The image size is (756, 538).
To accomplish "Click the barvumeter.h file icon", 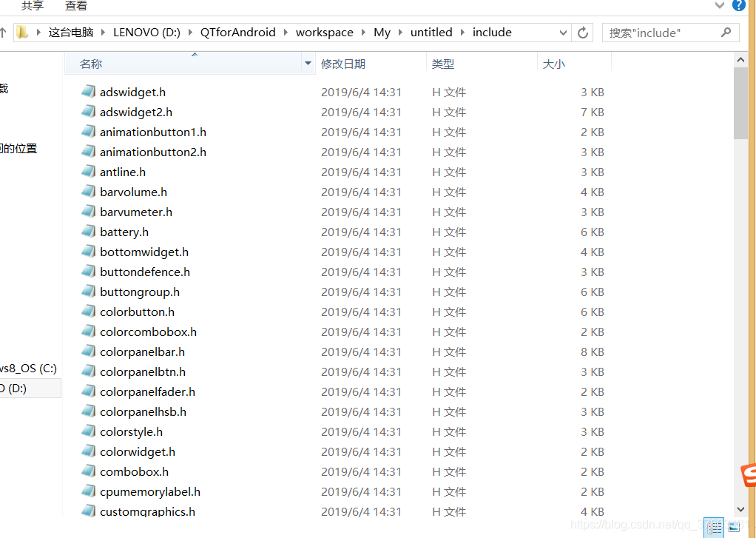I will click(x=88, y=212).
